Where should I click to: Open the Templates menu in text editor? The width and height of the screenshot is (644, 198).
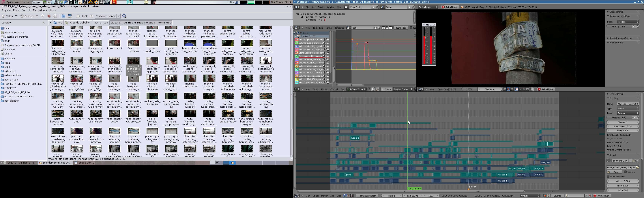[339, 28]
